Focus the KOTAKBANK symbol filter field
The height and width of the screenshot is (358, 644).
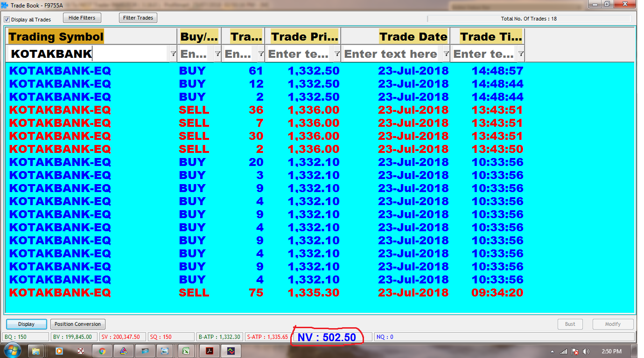pyautogui.click(x=87, y=54)
